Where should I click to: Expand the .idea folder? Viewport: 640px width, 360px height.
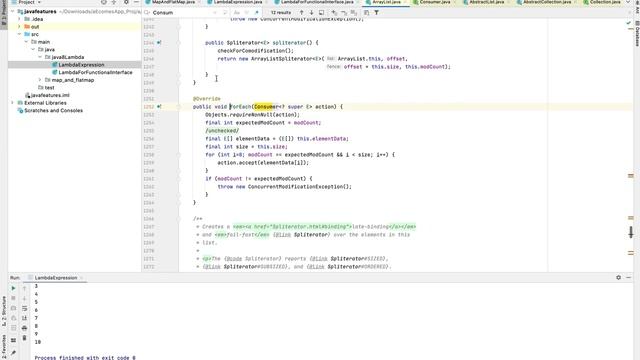[x=19, y=19]
